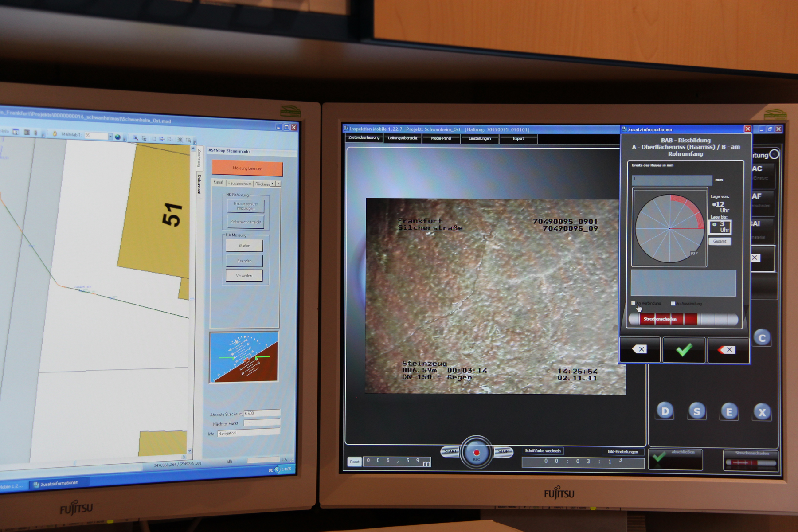Viewport: 798px width, 532px height.
Task: Click the START recording button
Action: tap(450, 451)
